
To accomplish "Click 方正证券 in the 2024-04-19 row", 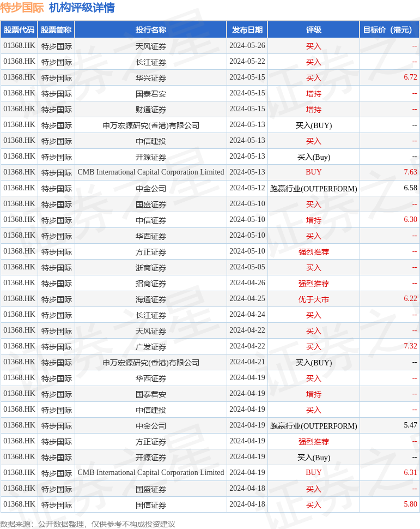I will click(x=151, y=442).
